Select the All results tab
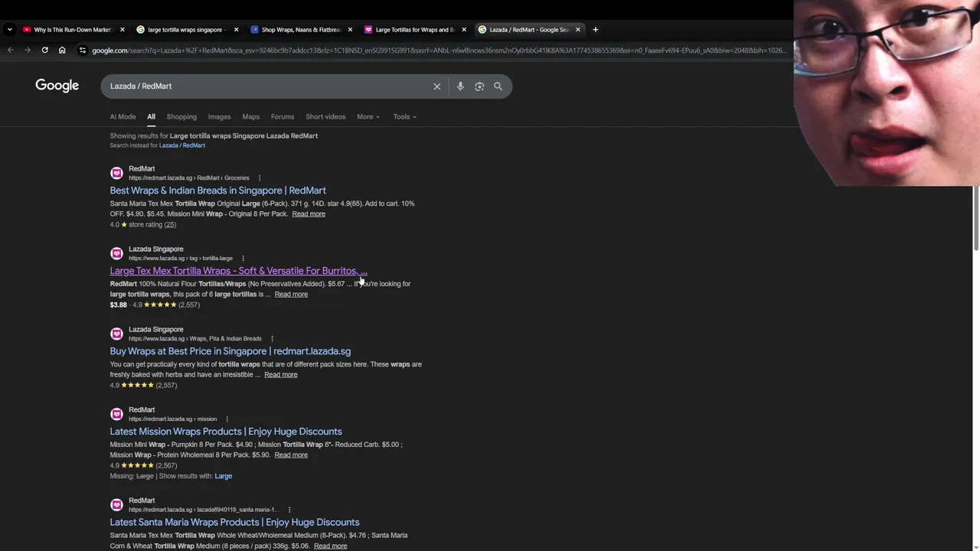The height and width of the screenshot is (551, 980). 151,117
